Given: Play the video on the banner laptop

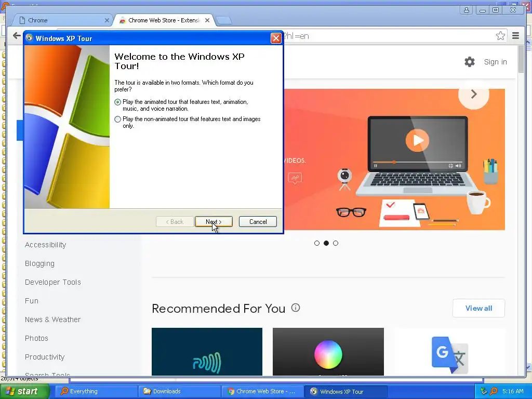Looking at the screenshot, I should (x=417, y=140).
